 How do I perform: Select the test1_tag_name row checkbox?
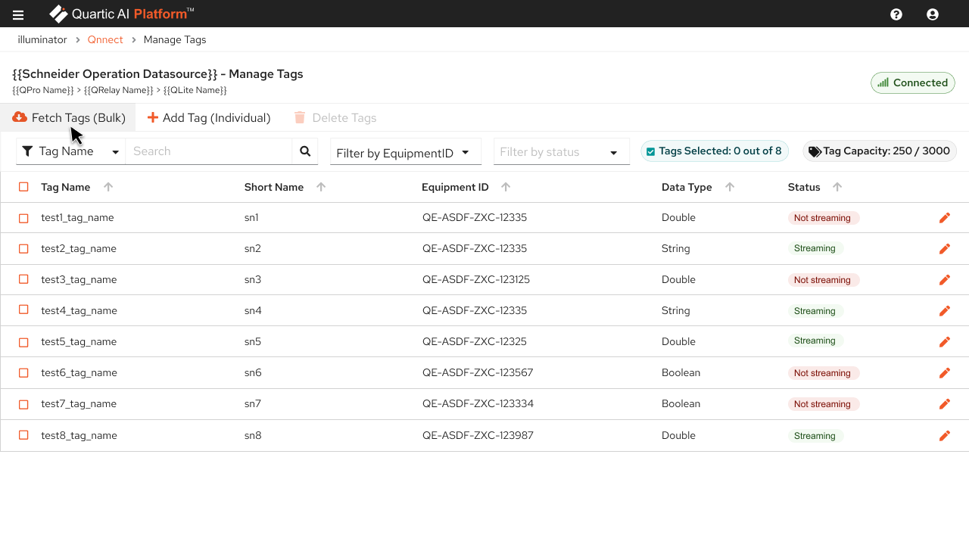[23, 218]
